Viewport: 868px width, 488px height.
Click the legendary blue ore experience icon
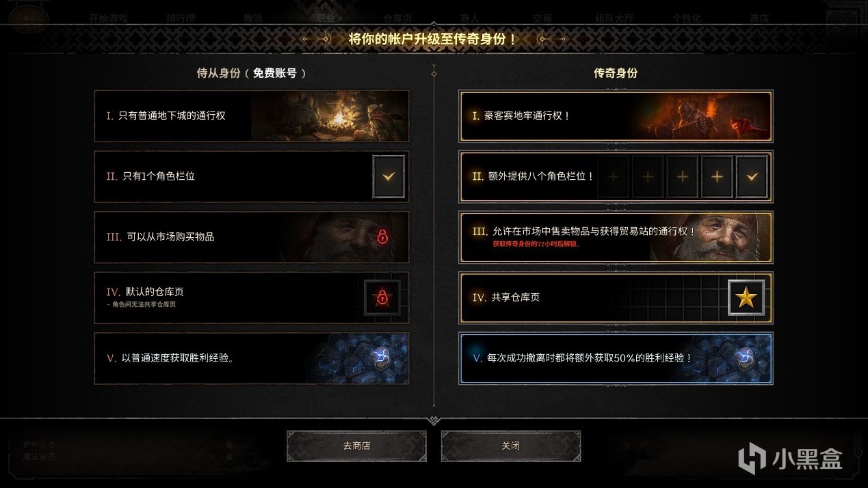click(x=744, y=358)
